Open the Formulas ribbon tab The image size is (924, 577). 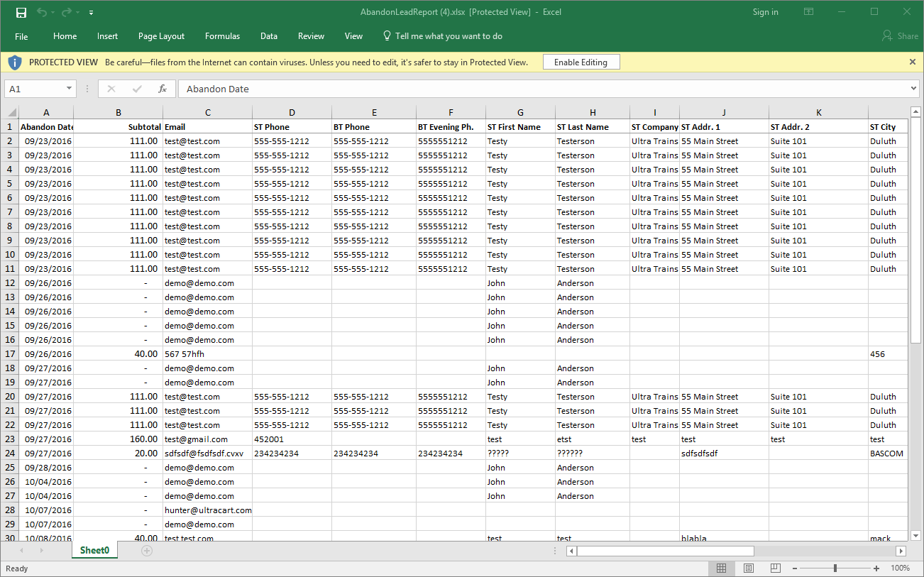(222, 36)
